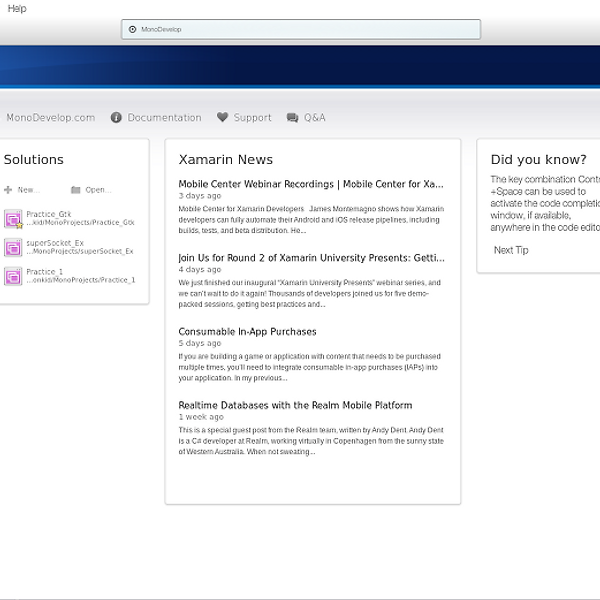Viewport: 600px width, 600px height.
Task: Click the search bar target icon
Action: pyautogui.click(x=132, y=29)
